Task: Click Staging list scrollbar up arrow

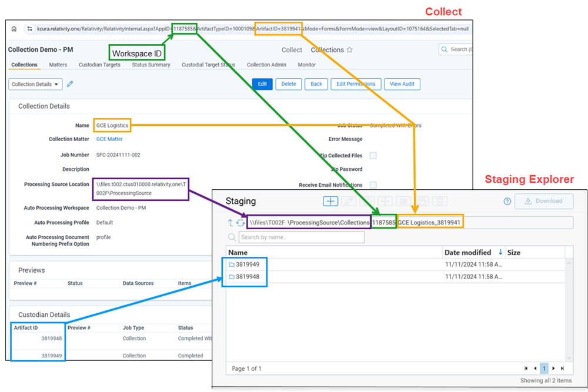Action: click(569, 263)
